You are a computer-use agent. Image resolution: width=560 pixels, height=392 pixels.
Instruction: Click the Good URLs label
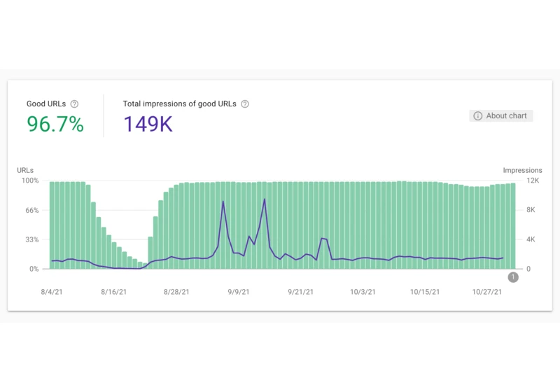pyautogui.click(x=46, y=104)
